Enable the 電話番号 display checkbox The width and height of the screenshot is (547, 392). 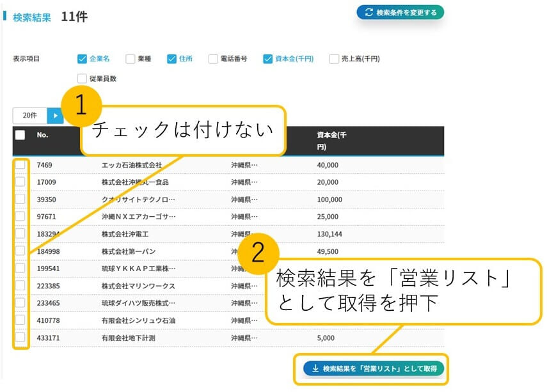(x=213, y=59)
